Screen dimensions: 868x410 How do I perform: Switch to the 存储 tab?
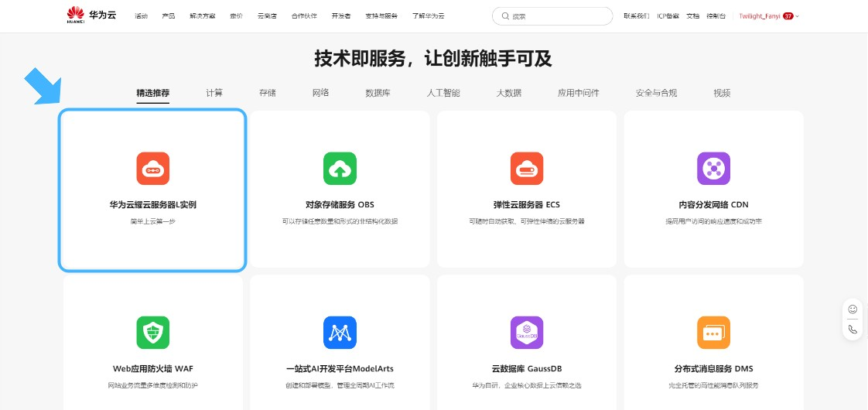(x=268, y=93)
